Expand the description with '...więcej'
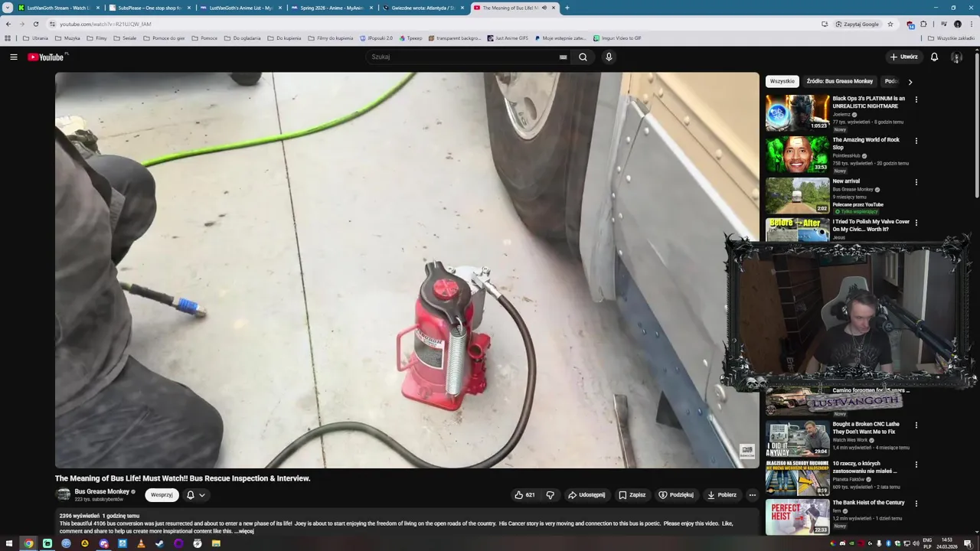 pos(245,530)
